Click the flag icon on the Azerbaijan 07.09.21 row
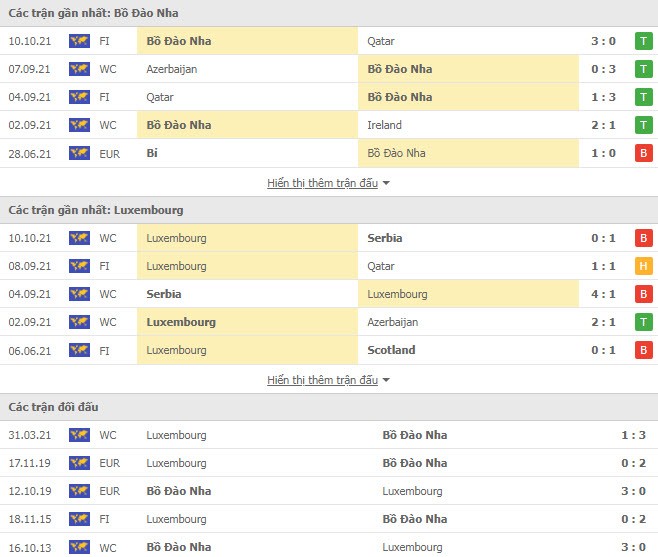Viewport: 658px width, 557px height. tap(79, 69)
